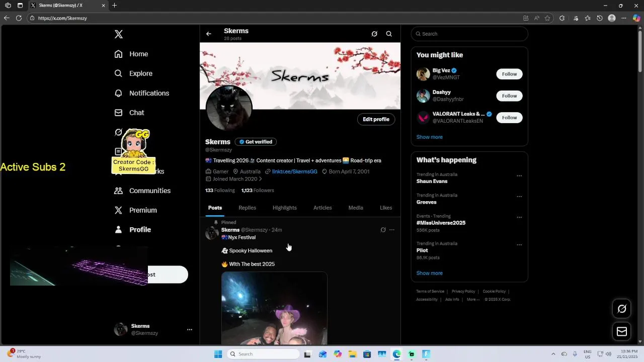
Task: Add this page to browser favorites
Action: click(547, 18)
